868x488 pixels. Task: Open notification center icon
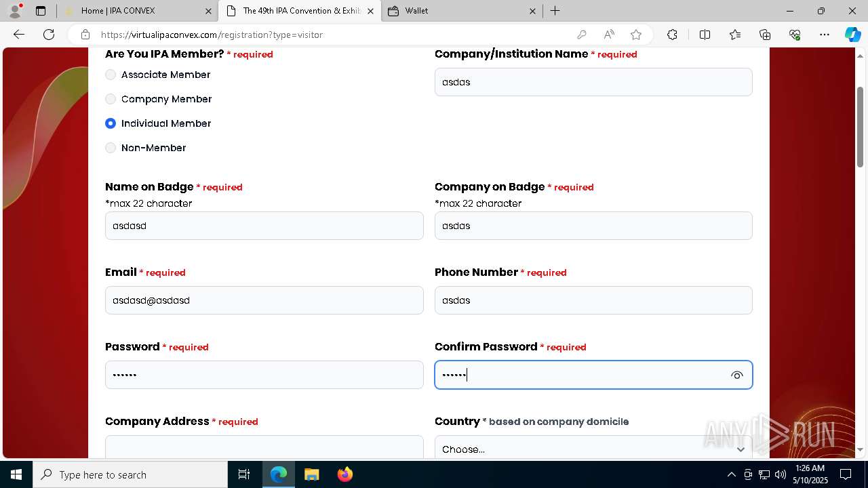click(x=846, y=474)
